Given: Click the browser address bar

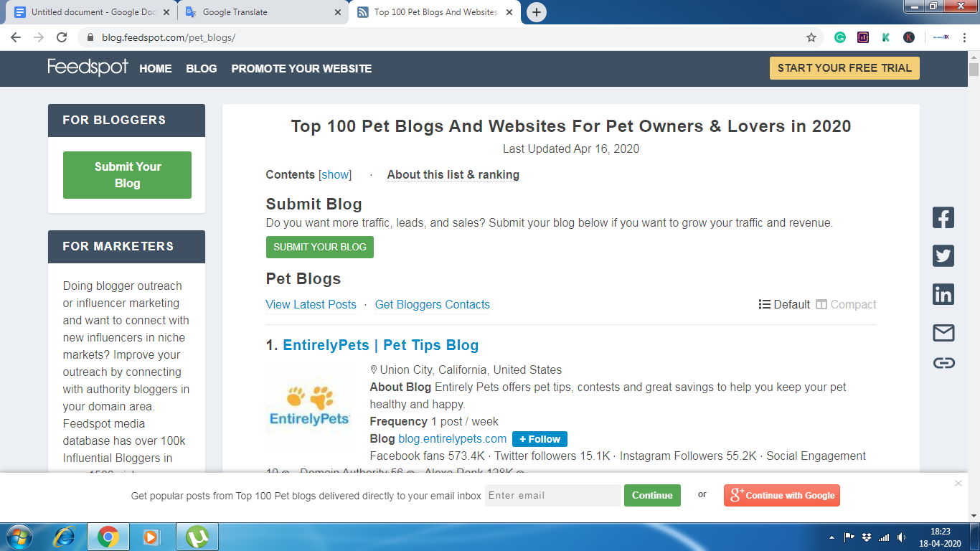Looking at the screenshot, I should tap(451, 37).
